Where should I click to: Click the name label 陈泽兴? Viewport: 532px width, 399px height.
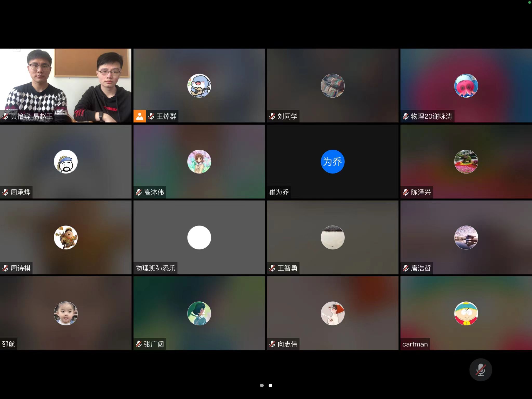tap(421, 192)
